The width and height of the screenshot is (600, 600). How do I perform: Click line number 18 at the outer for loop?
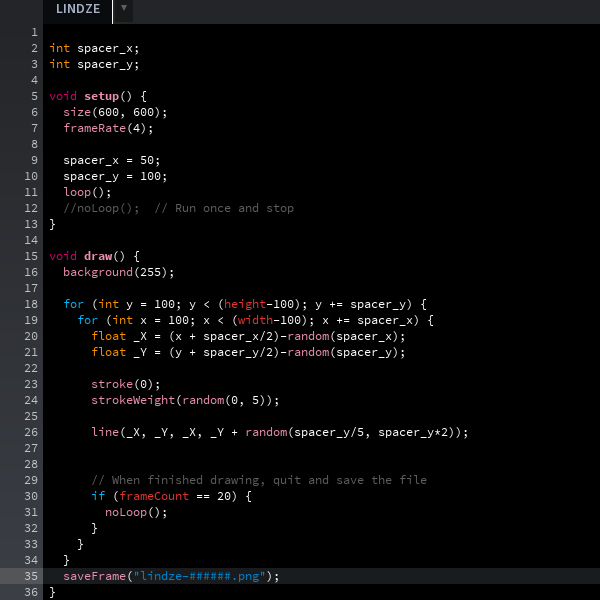click(x=31, y=304)
